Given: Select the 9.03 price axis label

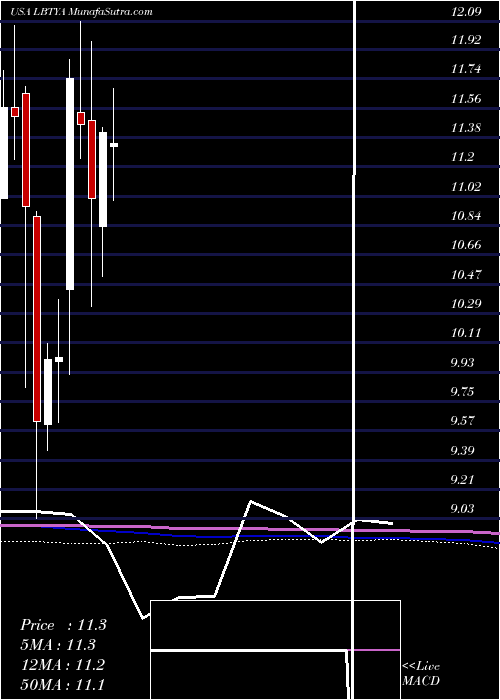Looking at the screenshot, I should [462, 509].
